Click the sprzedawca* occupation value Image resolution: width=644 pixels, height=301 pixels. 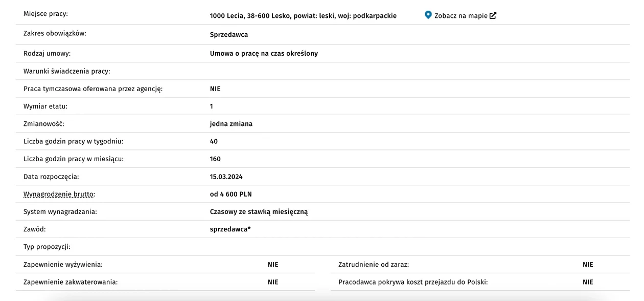230,229
